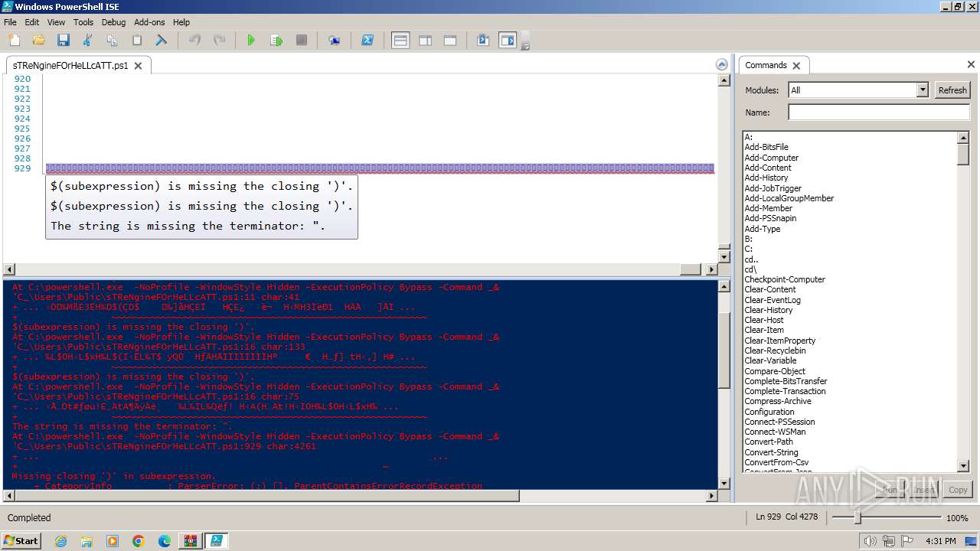Select Clear-Recyclebin command

[775, 350]
